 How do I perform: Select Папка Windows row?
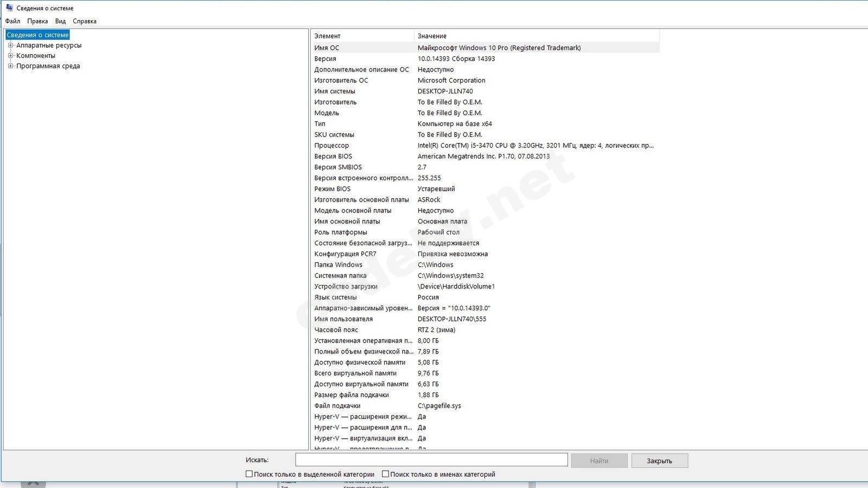pyautogui.click(x=486, y=265)
